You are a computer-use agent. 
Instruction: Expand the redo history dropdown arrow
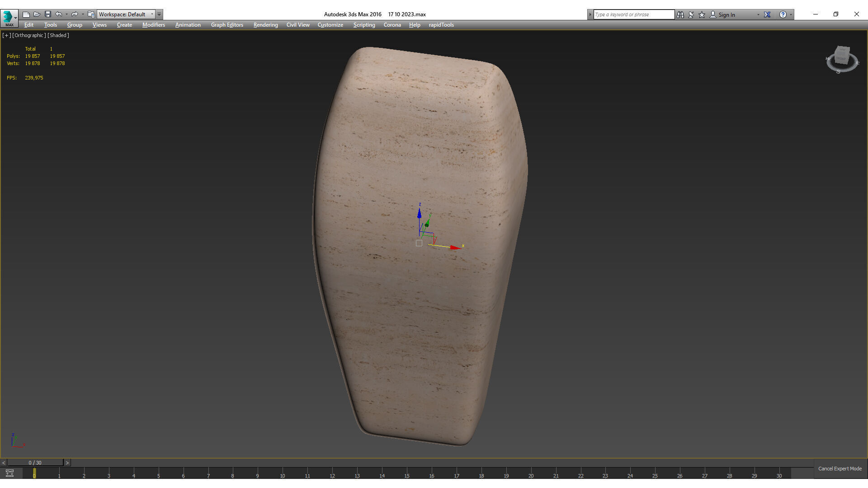(x=83, y=14)
